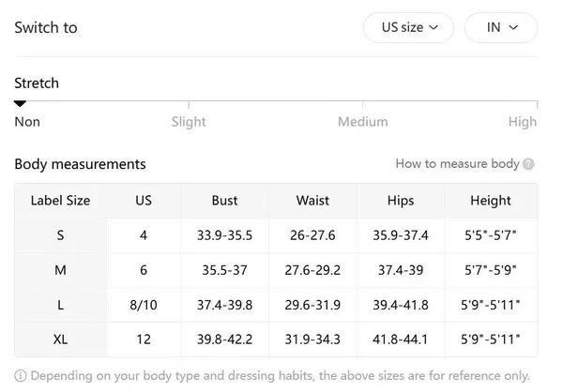Click the Height column header
563x392 pixels.
[x=491, y=201]
